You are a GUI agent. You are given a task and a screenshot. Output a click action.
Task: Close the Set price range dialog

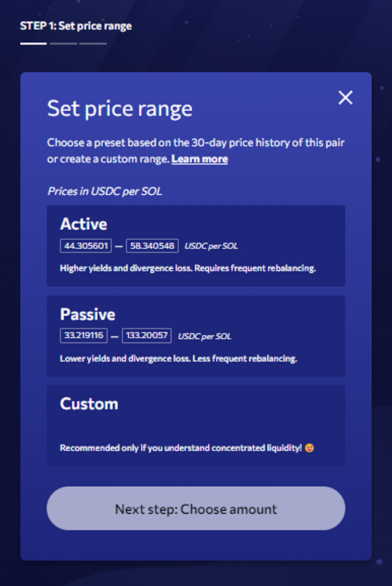click(345, 98)
